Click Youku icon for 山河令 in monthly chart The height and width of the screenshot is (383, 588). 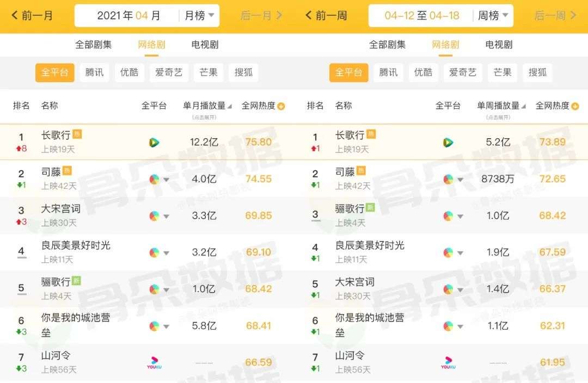point(154,362)
